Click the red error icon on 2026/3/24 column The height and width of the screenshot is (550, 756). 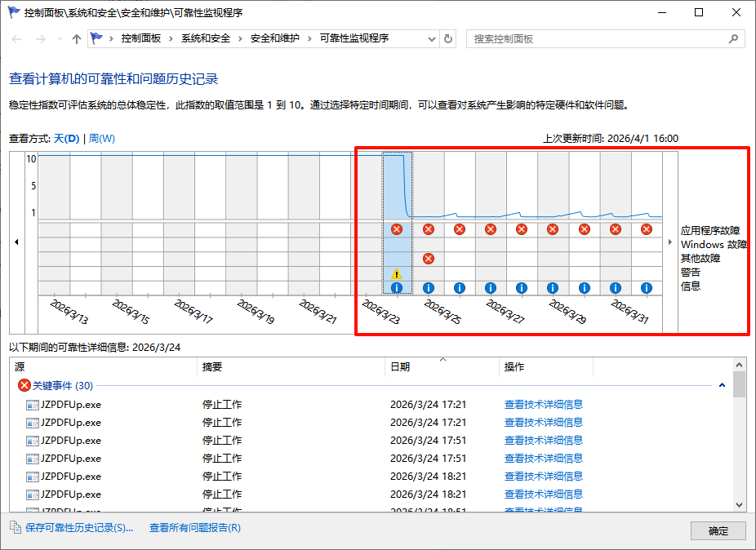point(428,229)
